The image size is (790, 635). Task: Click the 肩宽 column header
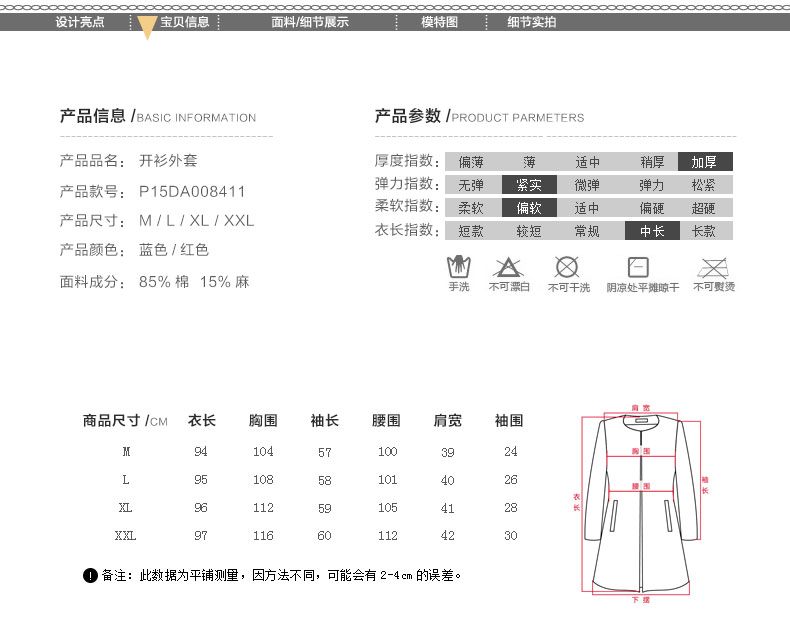[x=447, y=420]
